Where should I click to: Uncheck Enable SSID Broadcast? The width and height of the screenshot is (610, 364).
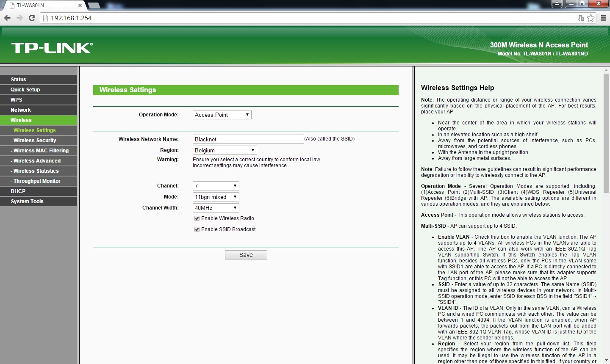[197, 229]
